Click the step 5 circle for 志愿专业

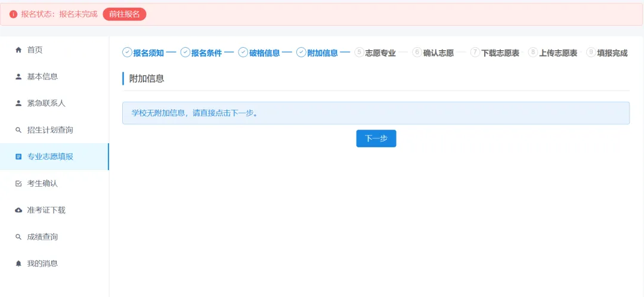(x=359, y=52)
